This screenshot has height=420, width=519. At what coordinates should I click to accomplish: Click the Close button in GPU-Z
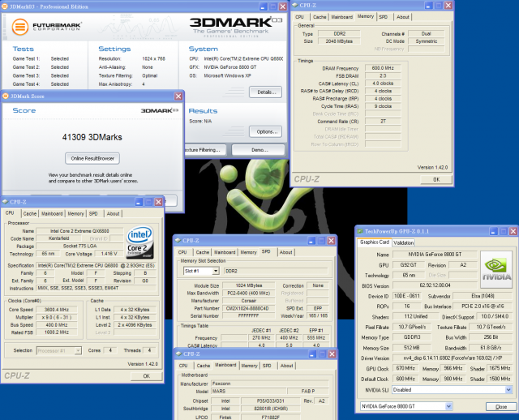501,406
